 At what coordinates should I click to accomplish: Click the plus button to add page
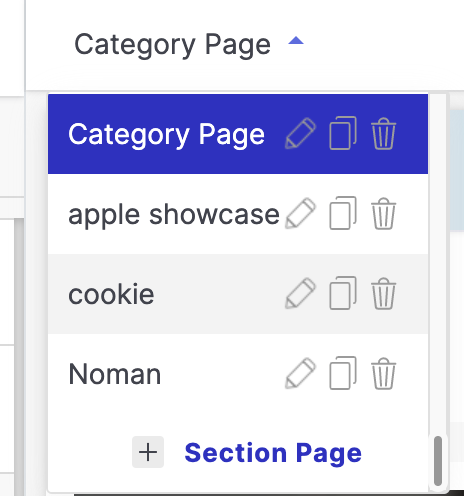point(148,452)
